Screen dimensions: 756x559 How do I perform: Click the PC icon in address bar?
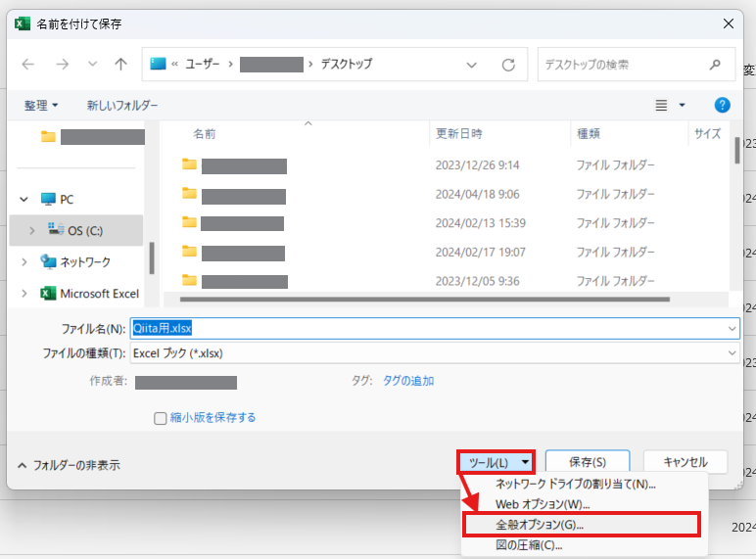coord(158,64)
